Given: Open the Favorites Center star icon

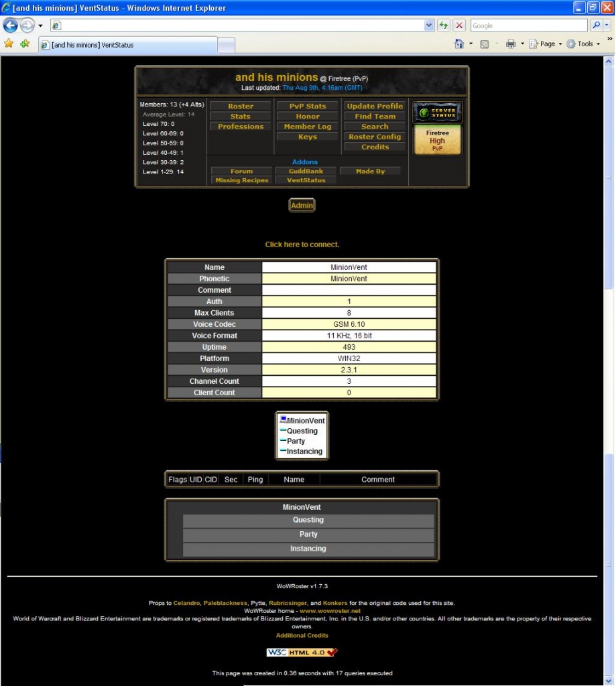Looking at the screenshot, I should pos(9,44).
